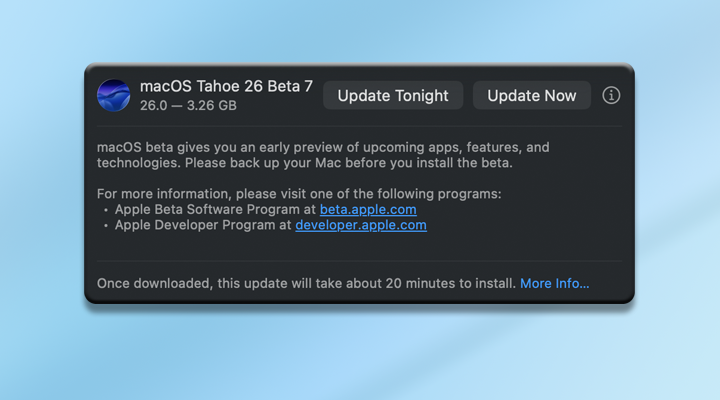This screenshot has width=720, height=400.
Task: Click the blue desktop background above the panel
Action: tap(360, 30)
